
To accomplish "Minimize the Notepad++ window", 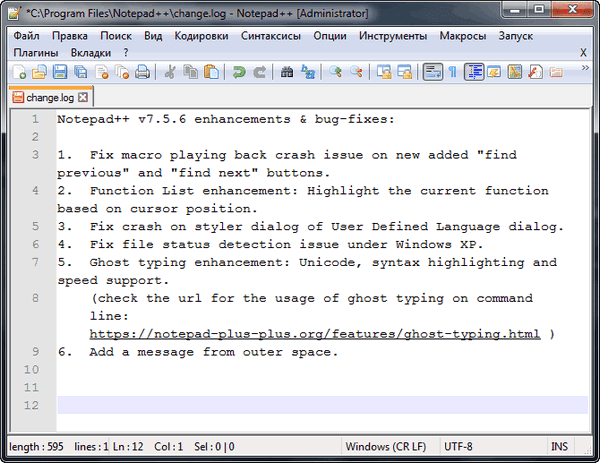I will [514, 9].
